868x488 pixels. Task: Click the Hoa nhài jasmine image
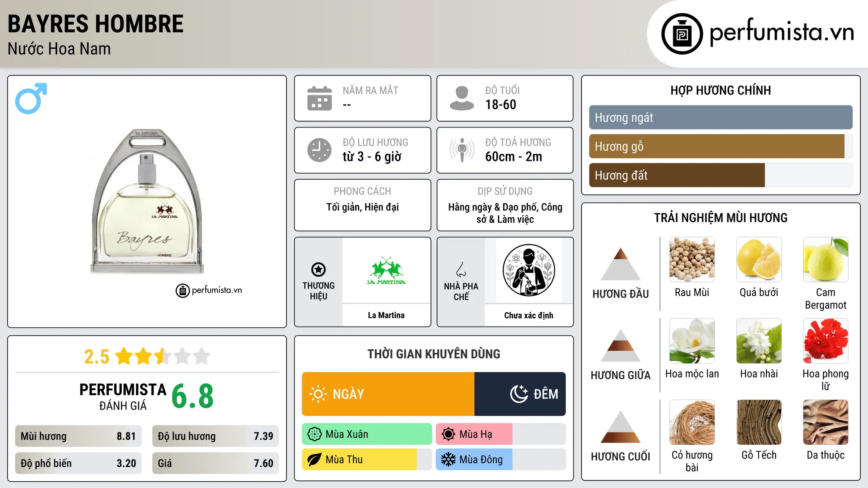tap(759, 341)
